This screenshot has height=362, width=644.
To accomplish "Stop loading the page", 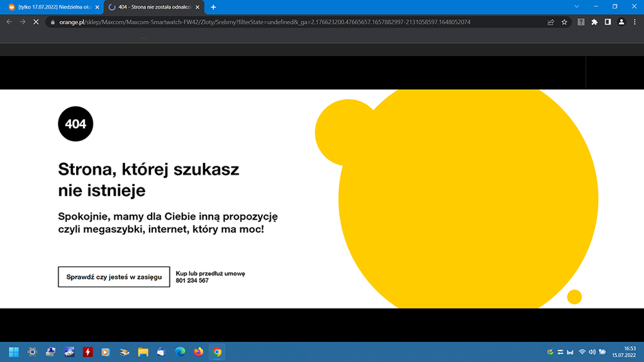I will [x=36, y=22].
